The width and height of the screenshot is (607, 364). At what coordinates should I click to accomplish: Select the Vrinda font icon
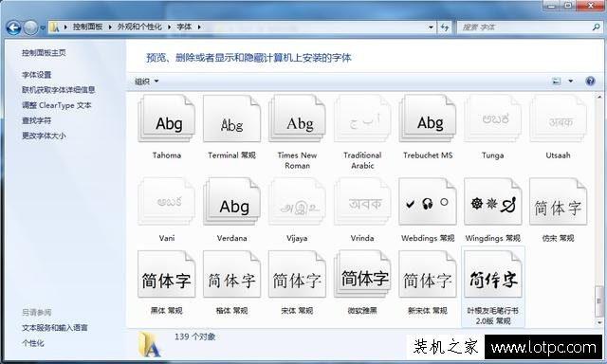(x=362, y=202)
